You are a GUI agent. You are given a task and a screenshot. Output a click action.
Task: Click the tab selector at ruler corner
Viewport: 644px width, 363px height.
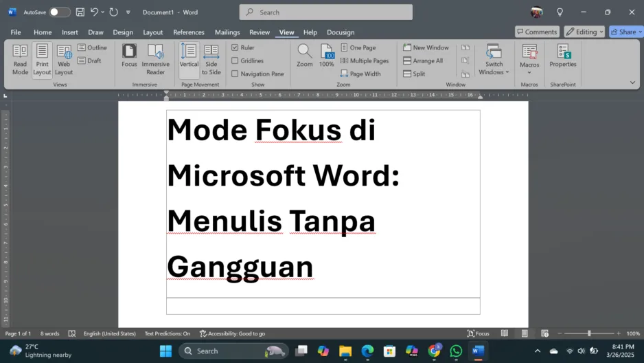click(5, 96)
